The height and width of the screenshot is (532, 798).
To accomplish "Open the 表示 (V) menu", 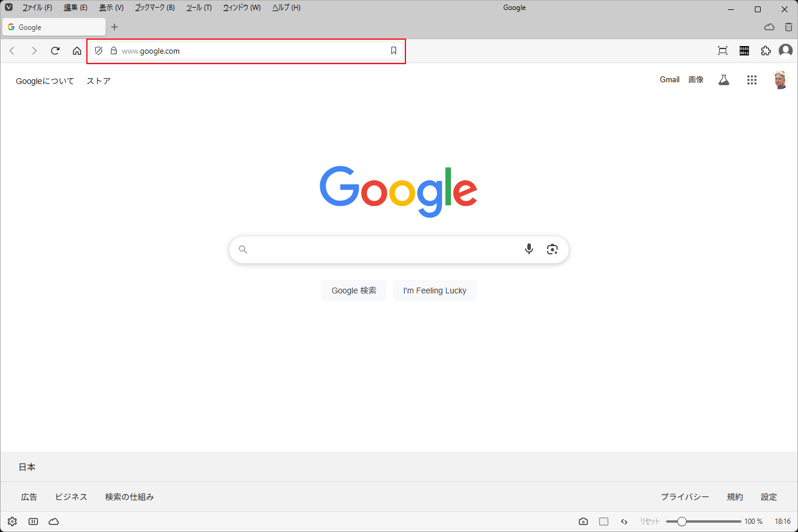I will tap(111, 8).
